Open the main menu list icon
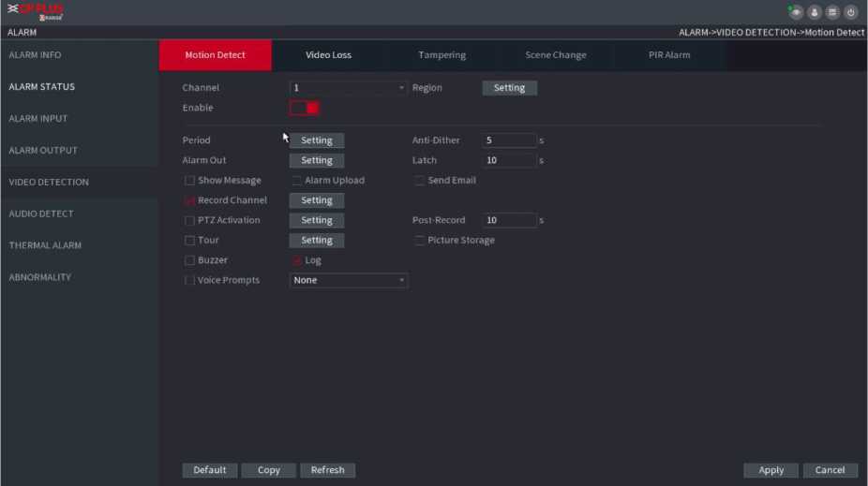Image resolution: width=868 pixels, height=486 pixels. pos(832,12)
